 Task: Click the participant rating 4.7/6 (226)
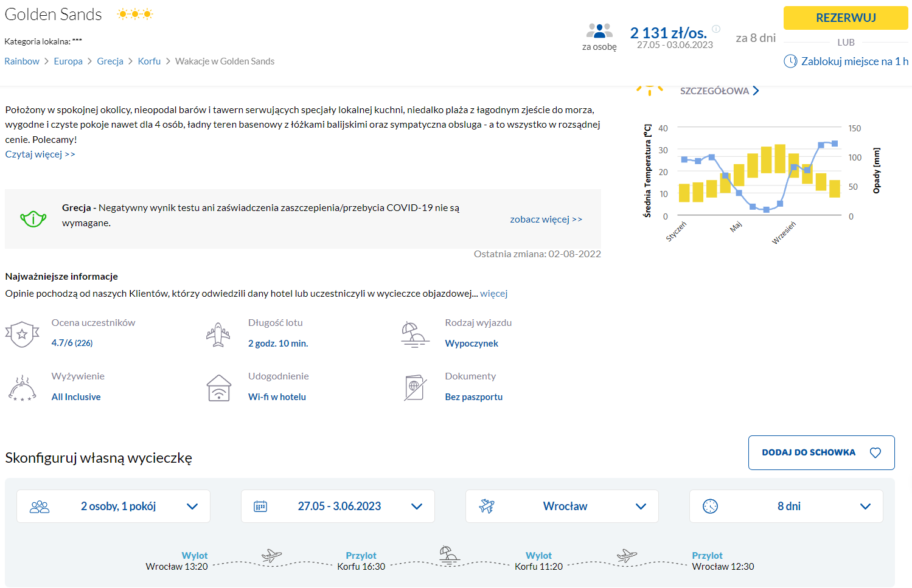coord(72,343)
